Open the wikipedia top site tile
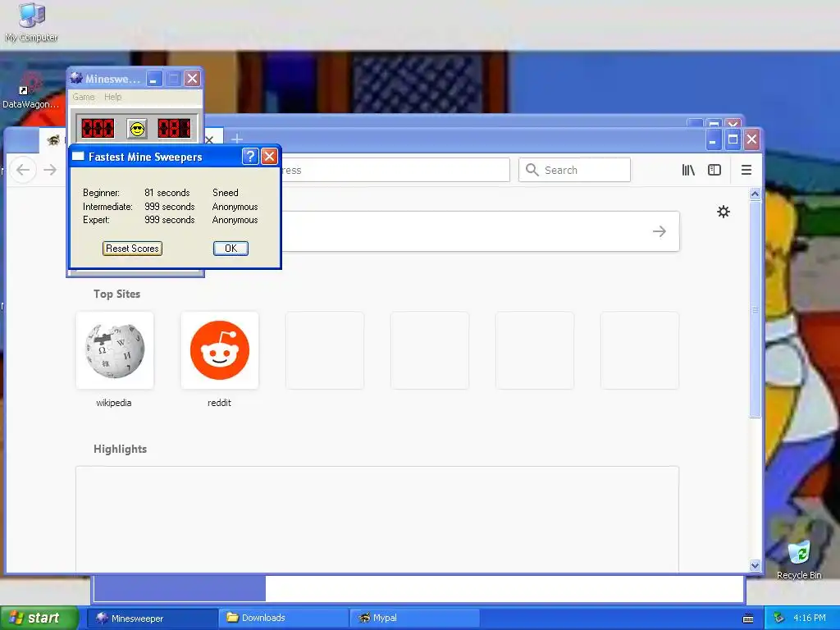 click(115, 350)
